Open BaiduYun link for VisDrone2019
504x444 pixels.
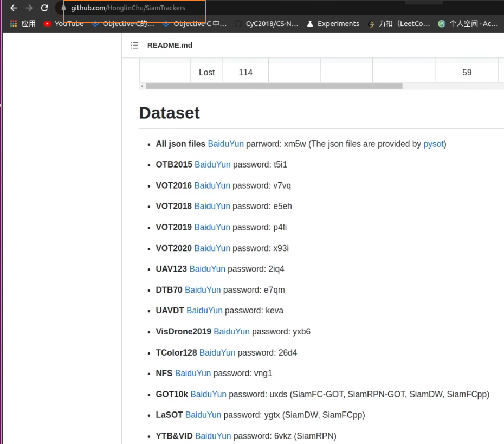[231, 331]
